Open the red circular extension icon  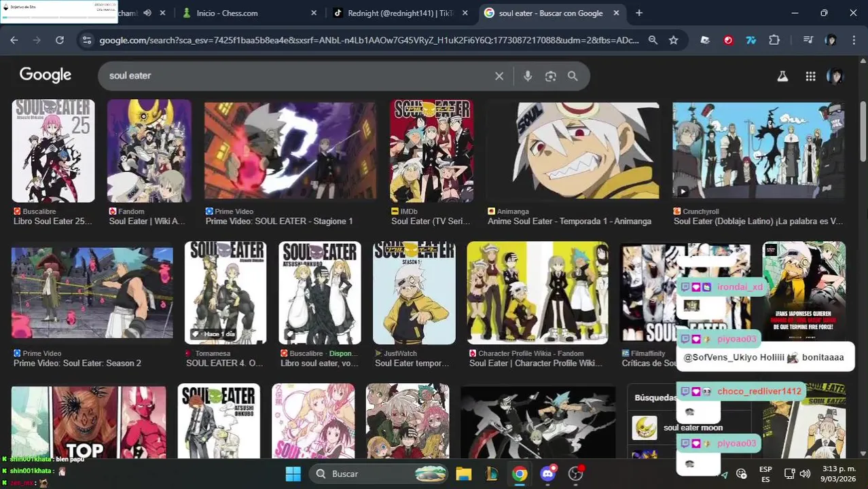point(728,40)
